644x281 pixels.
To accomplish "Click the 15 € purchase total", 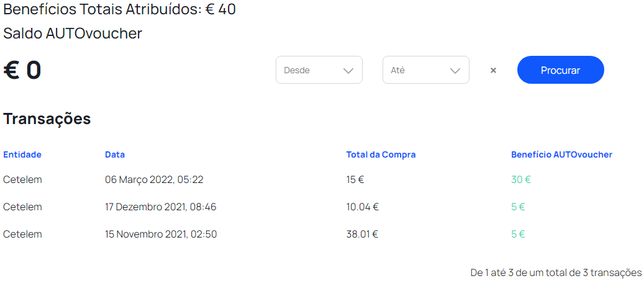I will 355,180.
